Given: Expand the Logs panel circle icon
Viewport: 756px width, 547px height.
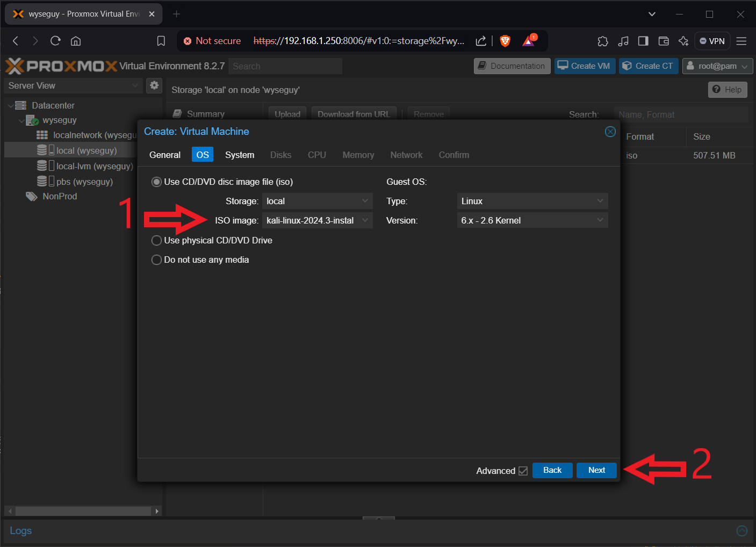Looking at the screenshot, I should 742,531.
